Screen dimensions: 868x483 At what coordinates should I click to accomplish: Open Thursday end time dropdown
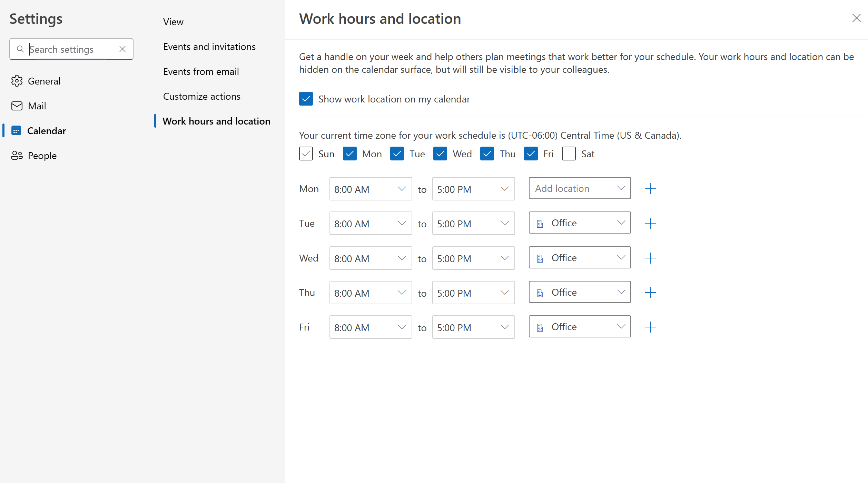coord(474,293)
